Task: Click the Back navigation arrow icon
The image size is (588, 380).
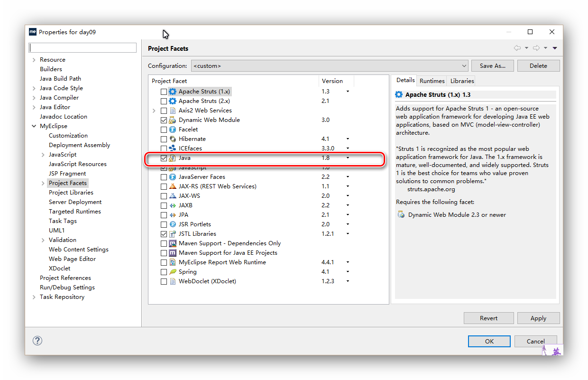Action: (517, 48)
